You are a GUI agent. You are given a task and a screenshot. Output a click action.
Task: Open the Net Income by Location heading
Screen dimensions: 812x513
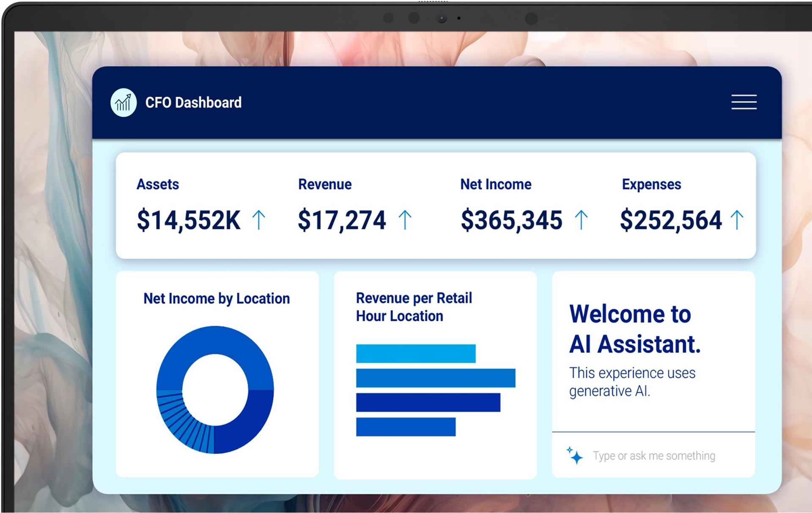pyautogui.click(x=217, y=299)
